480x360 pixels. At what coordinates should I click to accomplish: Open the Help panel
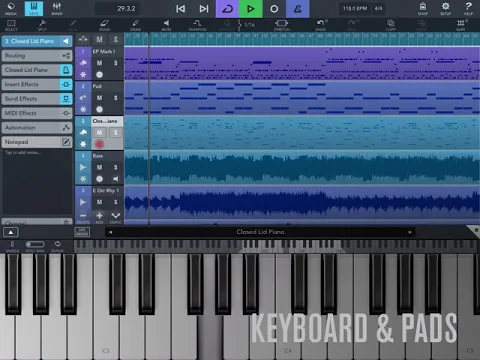point(468,9)
